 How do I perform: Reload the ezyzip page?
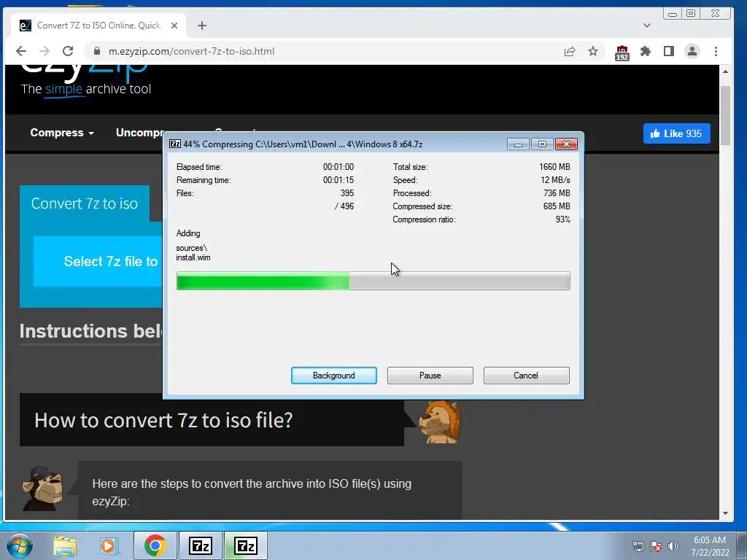(x=68, y=51)
